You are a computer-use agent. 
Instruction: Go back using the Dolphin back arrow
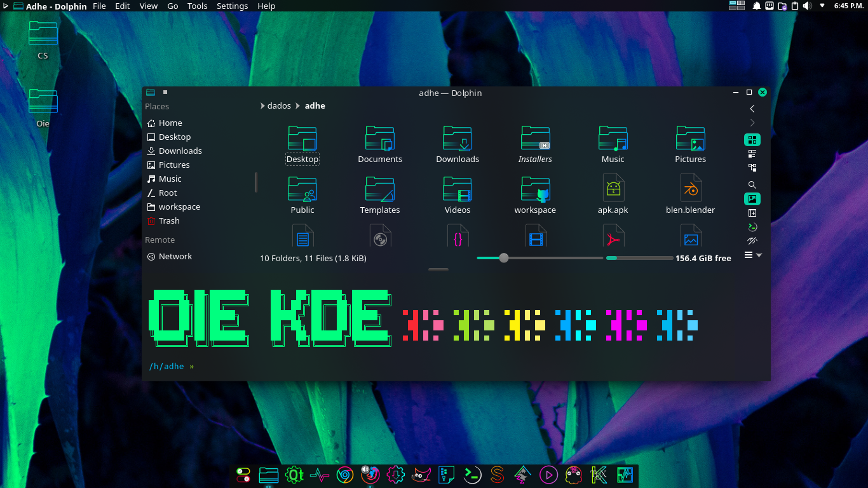tap(752, 109)
